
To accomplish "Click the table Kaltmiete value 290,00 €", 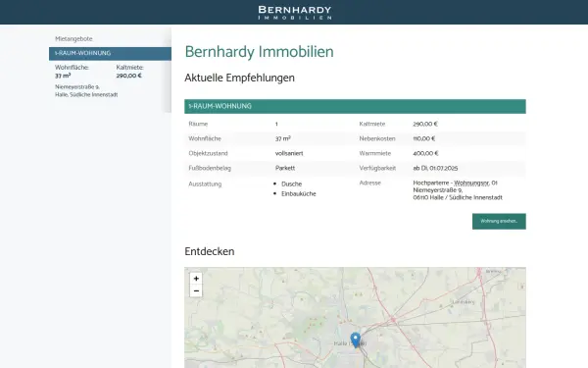I will coord(425,124).
